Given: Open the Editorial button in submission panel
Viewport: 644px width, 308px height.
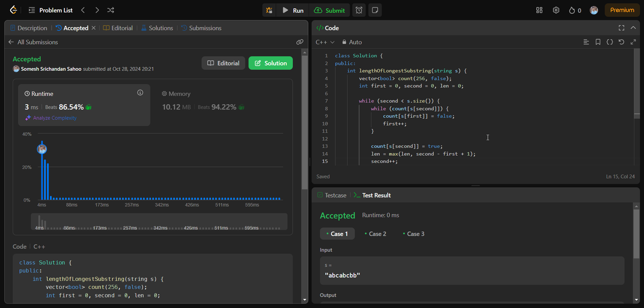Looking at the screenshot, I should (223, 63).
